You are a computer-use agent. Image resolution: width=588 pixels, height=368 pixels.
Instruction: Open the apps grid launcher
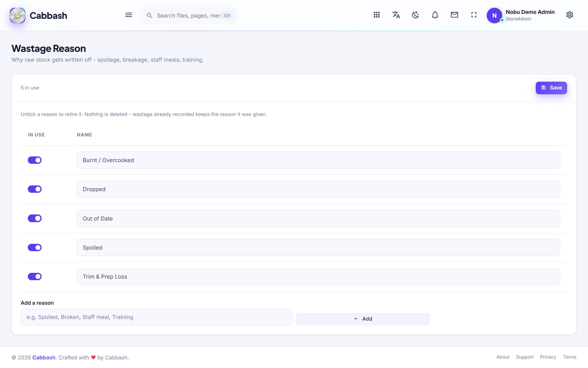click(377, 15)
